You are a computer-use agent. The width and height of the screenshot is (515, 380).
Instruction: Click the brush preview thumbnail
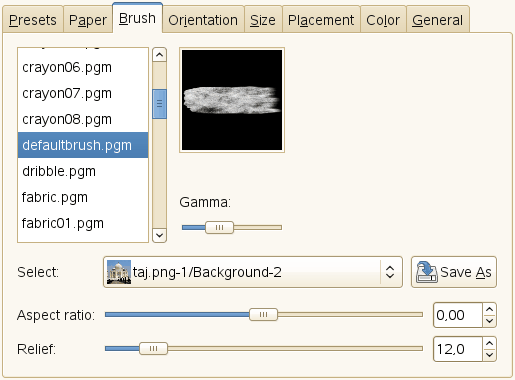232,100
